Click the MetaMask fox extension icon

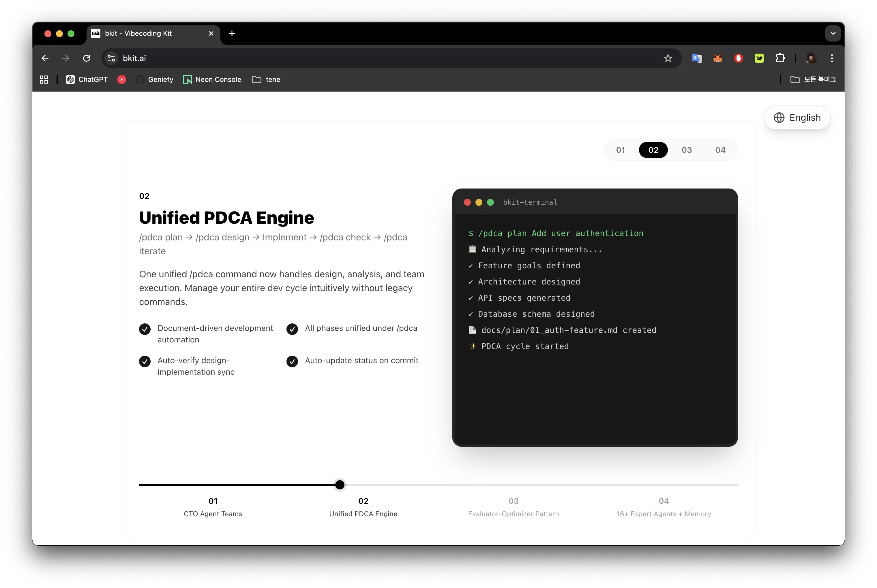tap(717, 58)
